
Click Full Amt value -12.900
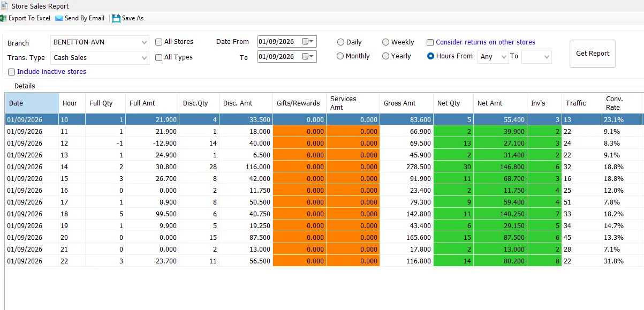[164, 143]
